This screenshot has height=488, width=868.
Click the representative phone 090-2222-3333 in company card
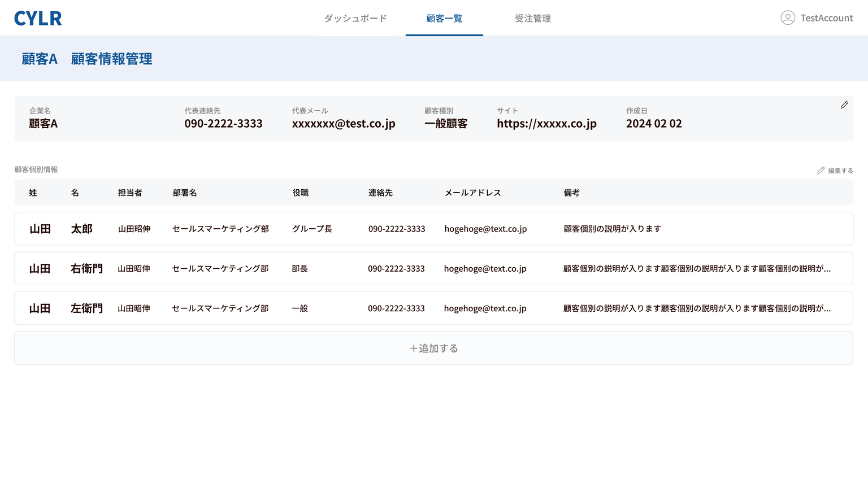click(x=223, y=124)
